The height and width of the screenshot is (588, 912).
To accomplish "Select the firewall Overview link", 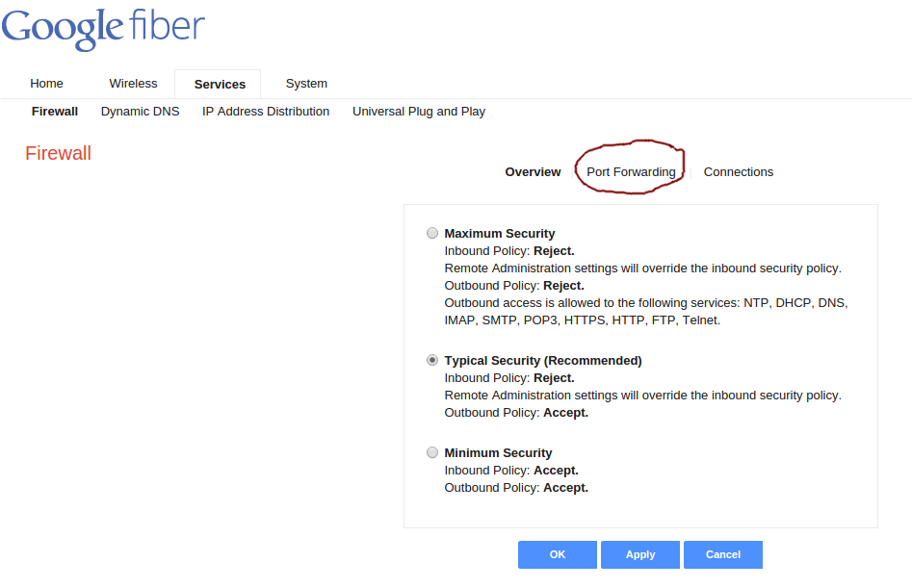I will 533,172.
